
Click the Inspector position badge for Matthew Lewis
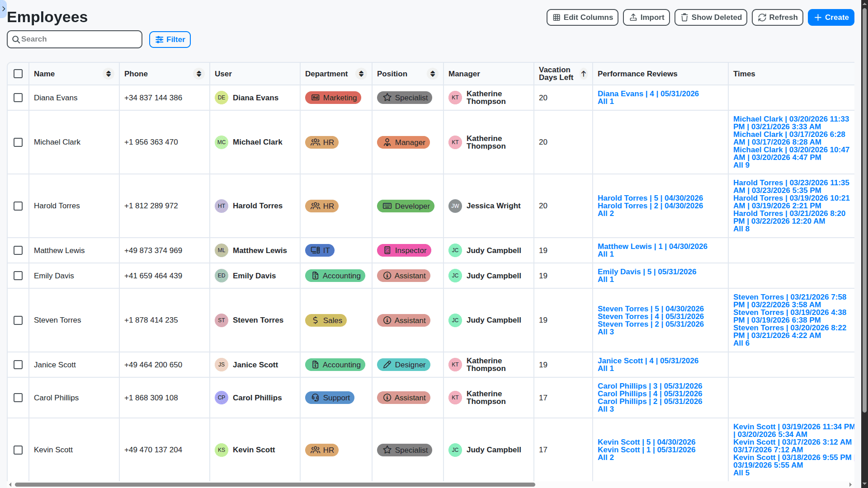404,250
